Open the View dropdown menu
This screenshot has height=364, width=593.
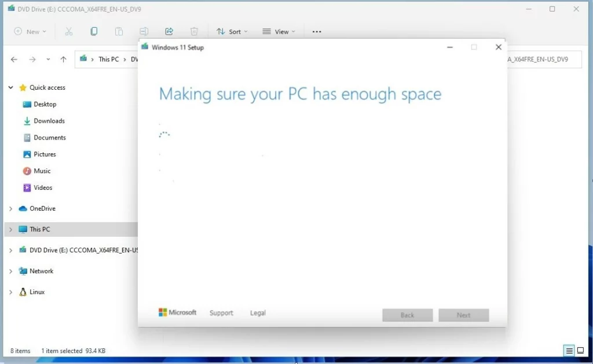point(279,31)
